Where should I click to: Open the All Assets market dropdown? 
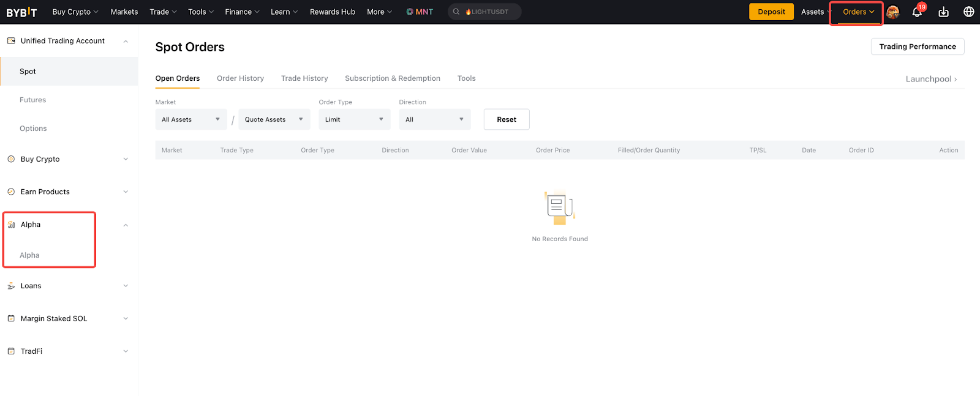click(x=190, y=119)
